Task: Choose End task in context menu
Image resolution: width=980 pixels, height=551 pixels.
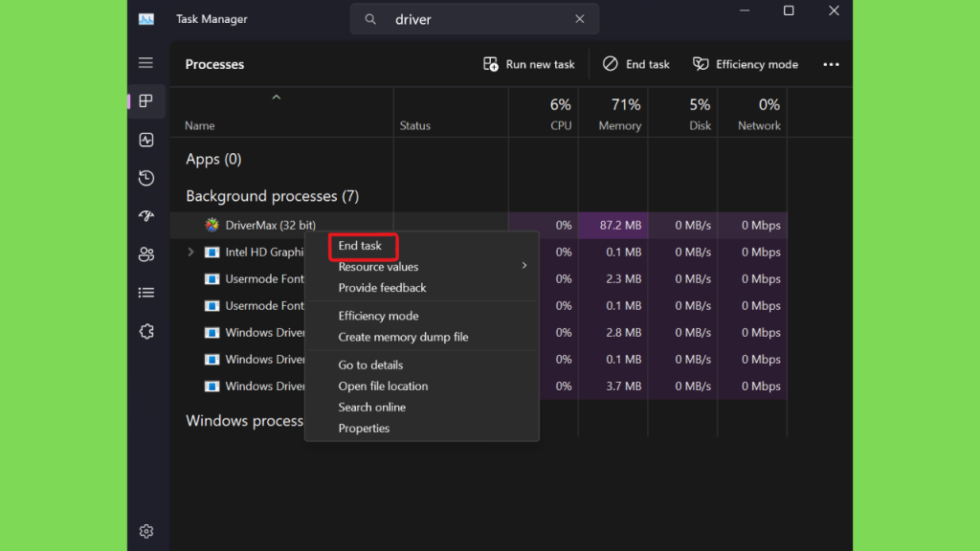Action: (x=360, y=246)
